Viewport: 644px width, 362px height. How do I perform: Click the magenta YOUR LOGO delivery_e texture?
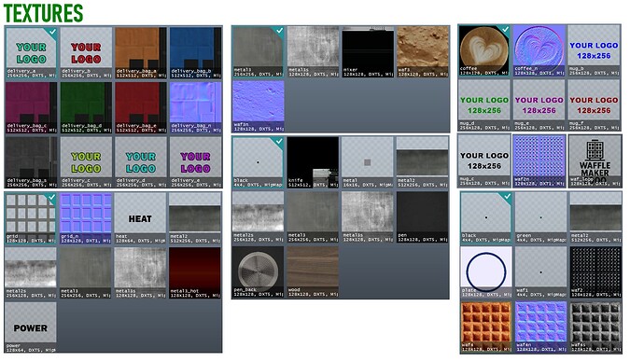coord(195,162)
